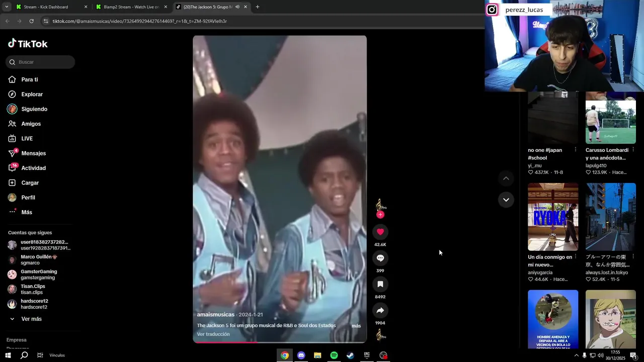644x362 pixels.
Task: Reload the page
Action: 31,21
